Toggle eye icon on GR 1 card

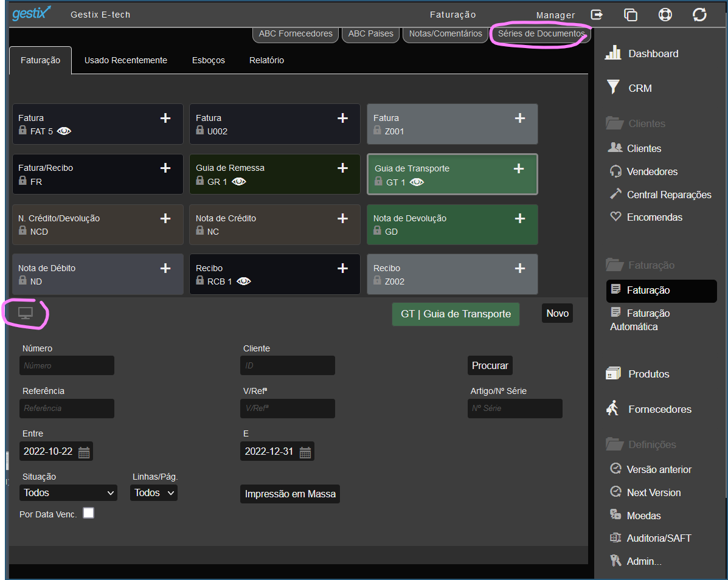coord(238,181)
